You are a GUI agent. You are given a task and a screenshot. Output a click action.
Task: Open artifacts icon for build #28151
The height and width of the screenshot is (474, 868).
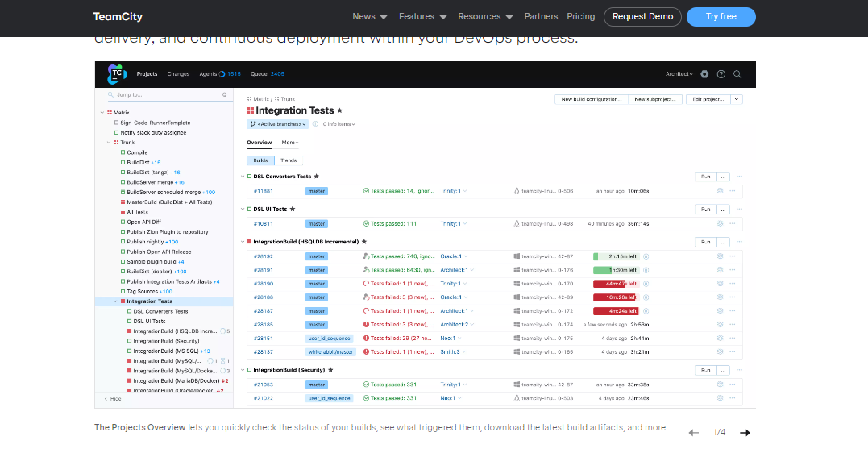point(720,339)
